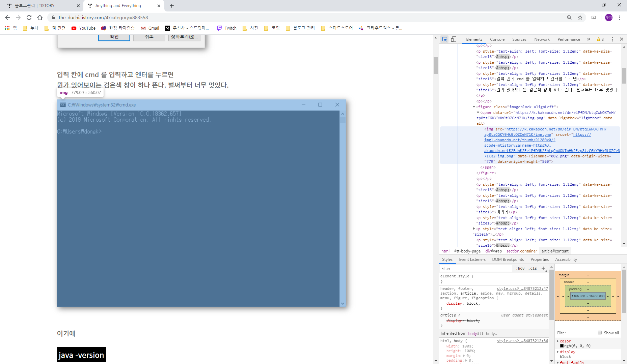Expand the display computed property
627x364 pixels.
(x=557, y=352)
